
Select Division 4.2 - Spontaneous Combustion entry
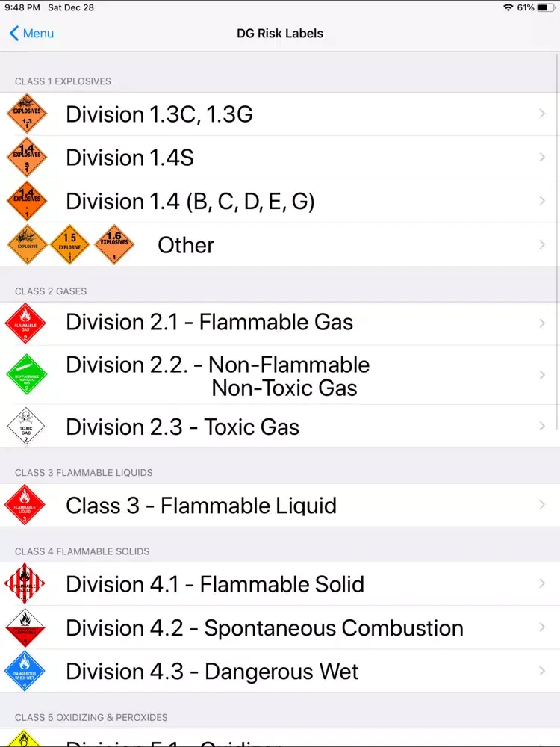pyautogui.click(x=280, y=627)
